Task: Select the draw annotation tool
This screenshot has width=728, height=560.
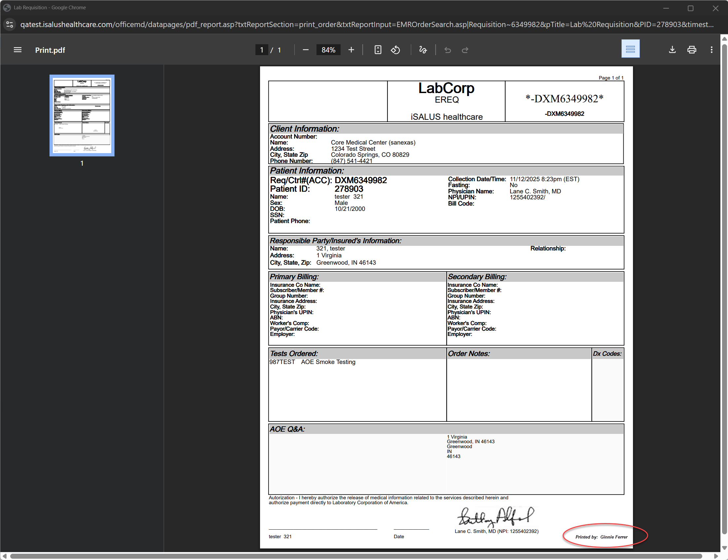Action: coord(423,50)
